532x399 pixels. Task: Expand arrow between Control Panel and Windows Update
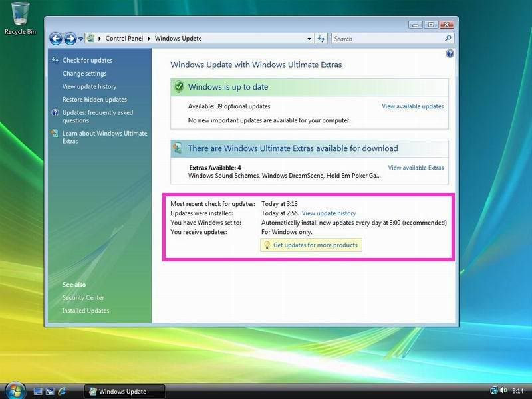pos(149,39)
